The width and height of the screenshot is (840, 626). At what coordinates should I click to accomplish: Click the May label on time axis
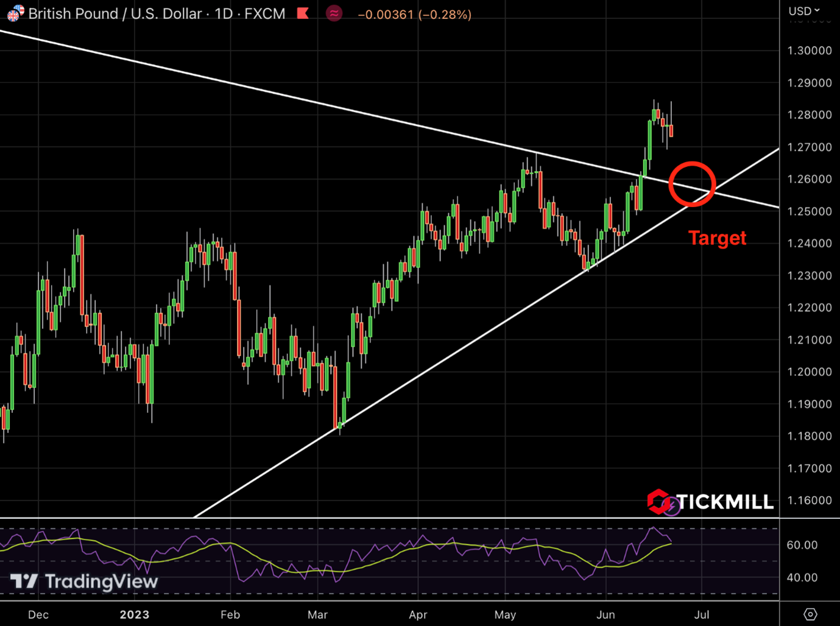505,614
